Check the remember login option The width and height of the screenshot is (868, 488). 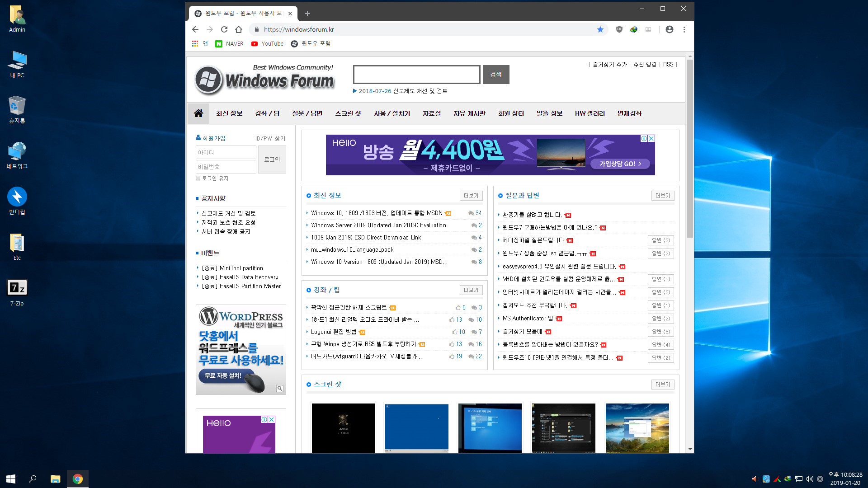[198, 178]
